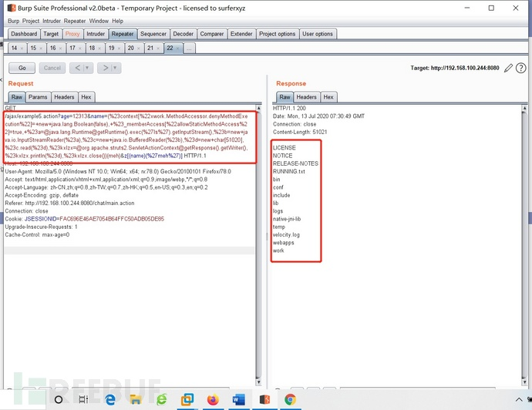
Task: Open the Help menu
Action: pos(118,21)
